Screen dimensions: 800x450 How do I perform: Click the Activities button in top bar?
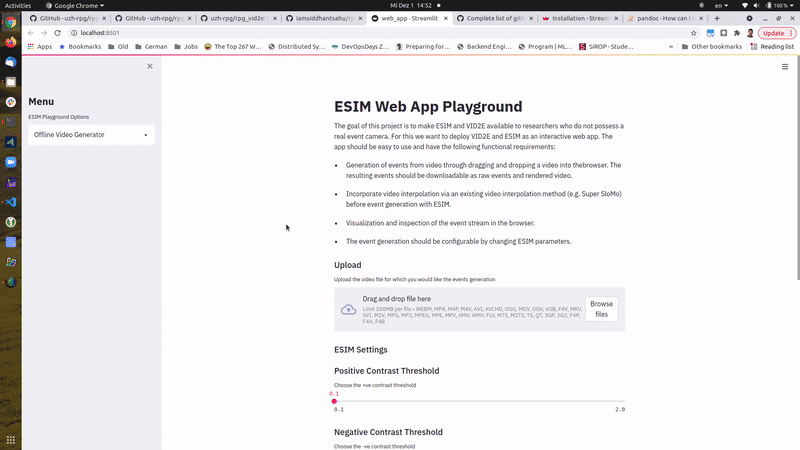point(18,6)
